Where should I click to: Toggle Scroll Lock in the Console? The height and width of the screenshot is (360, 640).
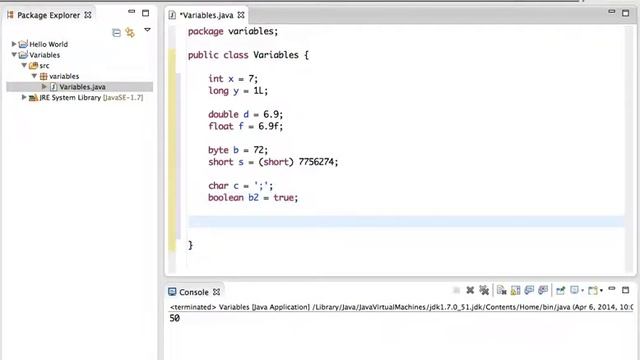(516, 290)
